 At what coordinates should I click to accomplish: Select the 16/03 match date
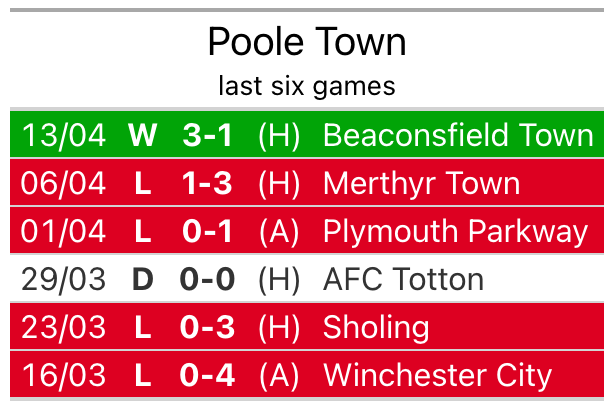point(64,375)
